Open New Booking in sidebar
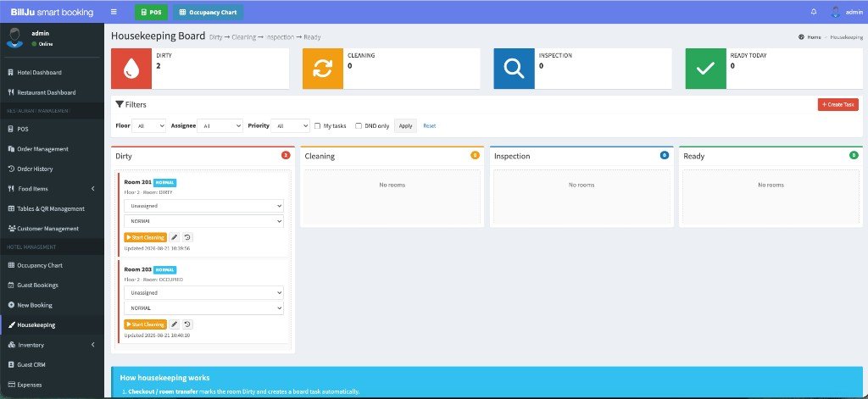868x399 pixels. 52,305
